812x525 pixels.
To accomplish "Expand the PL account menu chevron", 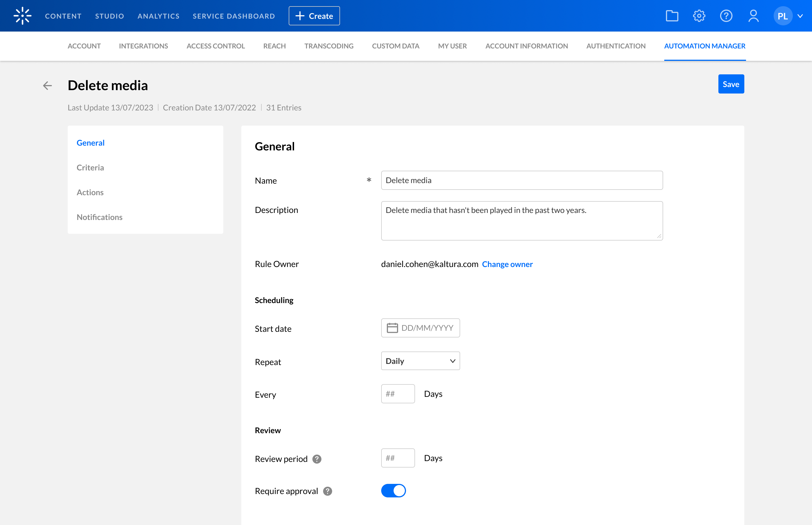I will point(800,16).
